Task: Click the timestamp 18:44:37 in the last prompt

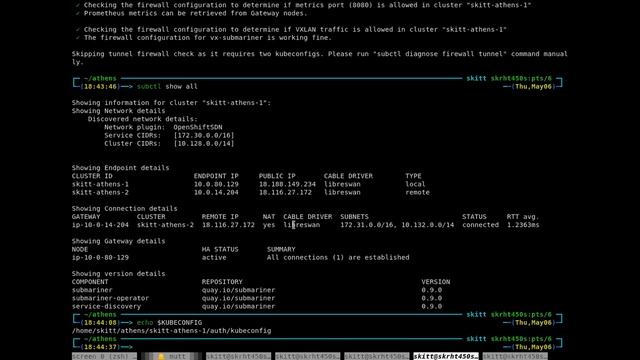Action: [x=100, y=347]
